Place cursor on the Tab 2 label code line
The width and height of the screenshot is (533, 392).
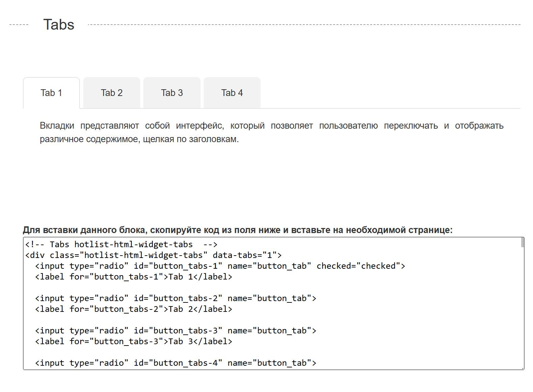click(x=134, y=309)
